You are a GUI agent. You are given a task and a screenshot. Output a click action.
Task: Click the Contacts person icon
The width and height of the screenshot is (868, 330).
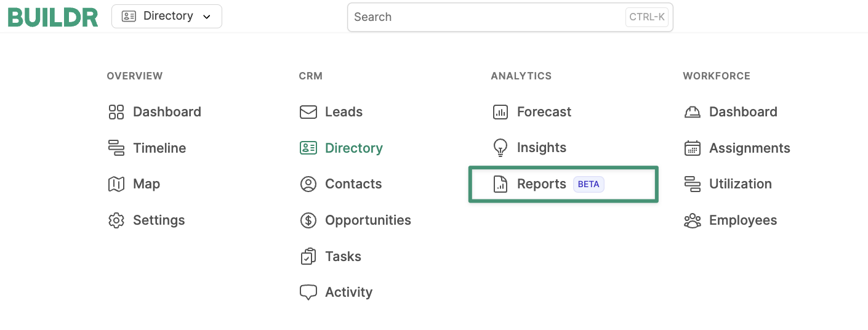coord(308,184)
